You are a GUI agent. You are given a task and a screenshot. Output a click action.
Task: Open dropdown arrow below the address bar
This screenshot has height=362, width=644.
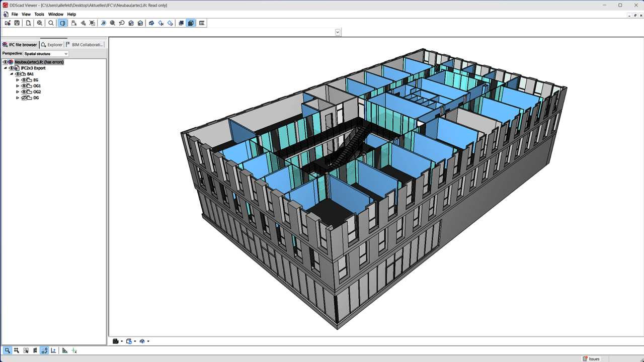pyautogui.click(x=338, y=32)
